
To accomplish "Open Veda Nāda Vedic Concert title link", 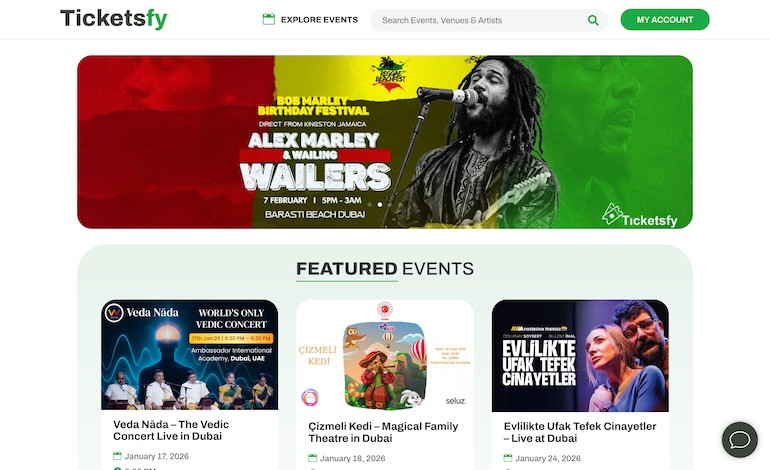I will pos(171,430).
